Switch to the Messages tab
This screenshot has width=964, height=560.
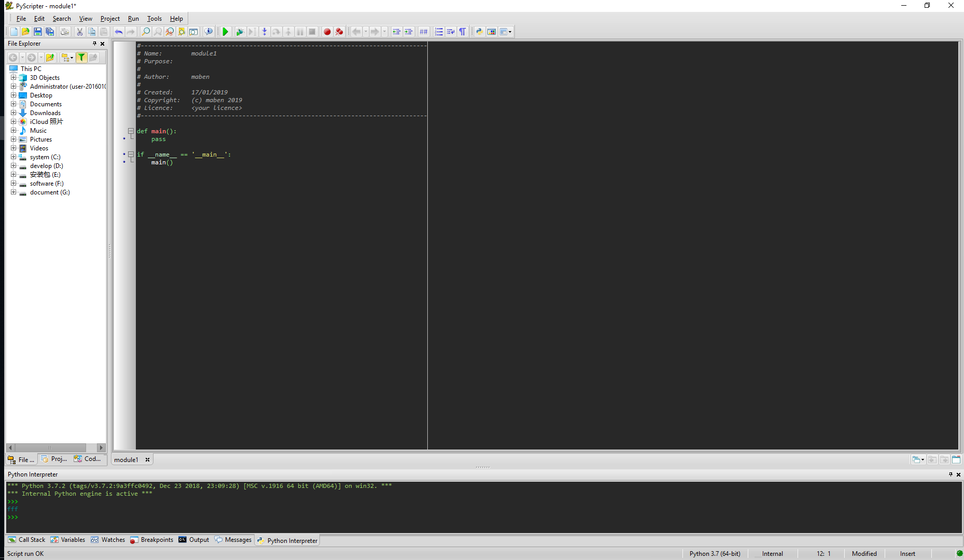pos(233,540)
